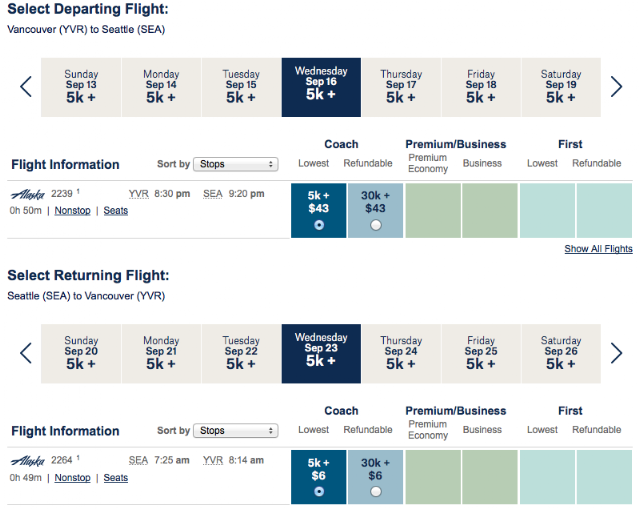Choose Monday Sep 21 returning date
The image size is (640, 510).
click(161, 354)
